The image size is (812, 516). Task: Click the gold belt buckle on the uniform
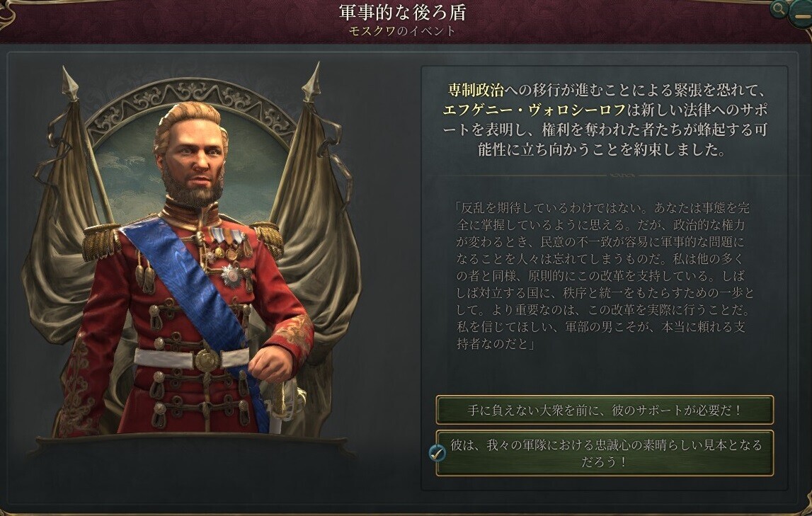(207, 359)
